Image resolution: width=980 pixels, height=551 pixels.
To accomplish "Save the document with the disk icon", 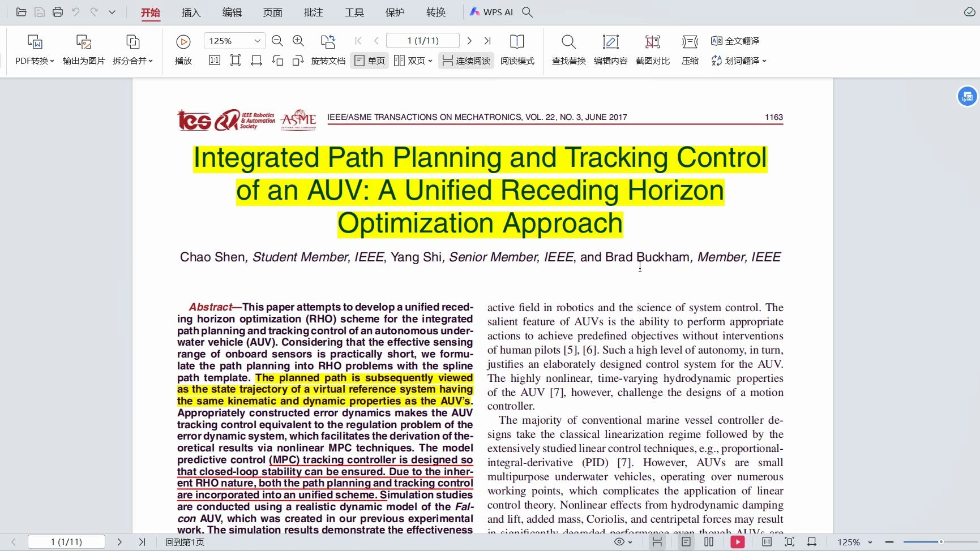I will (39, 12).
